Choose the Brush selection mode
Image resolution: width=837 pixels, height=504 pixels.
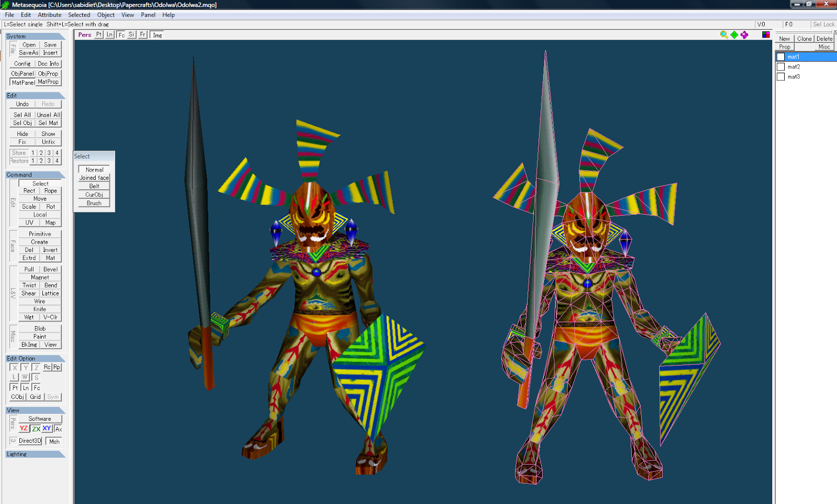tap(94, 203)
